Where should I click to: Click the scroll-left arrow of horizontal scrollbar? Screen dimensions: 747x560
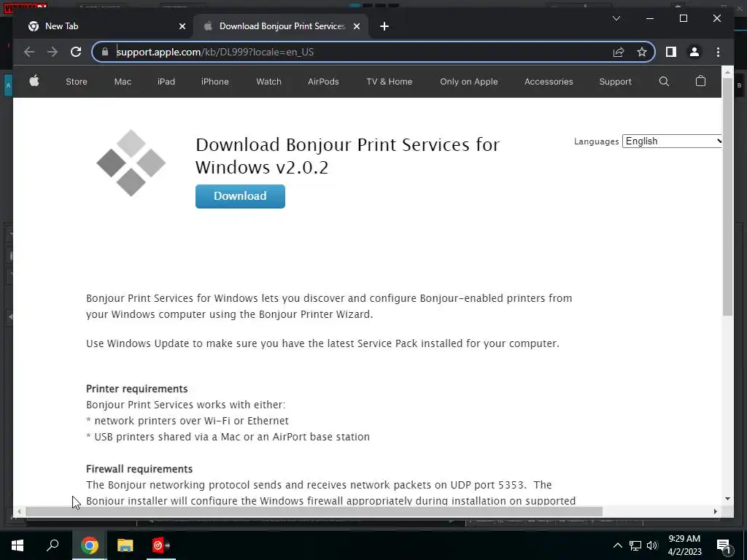pyautogui.click(x=19, y=511)
